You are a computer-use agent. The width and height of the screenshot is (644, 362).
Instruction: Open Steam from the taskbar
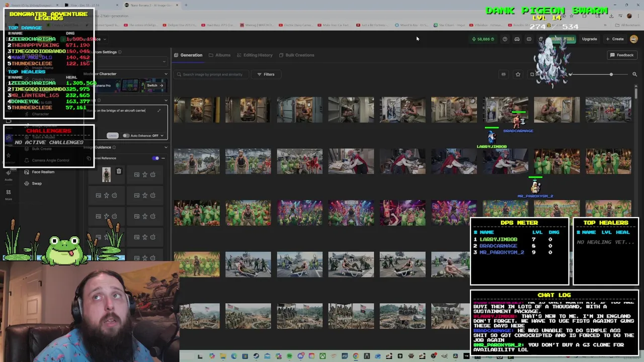(x=256, y=356)
